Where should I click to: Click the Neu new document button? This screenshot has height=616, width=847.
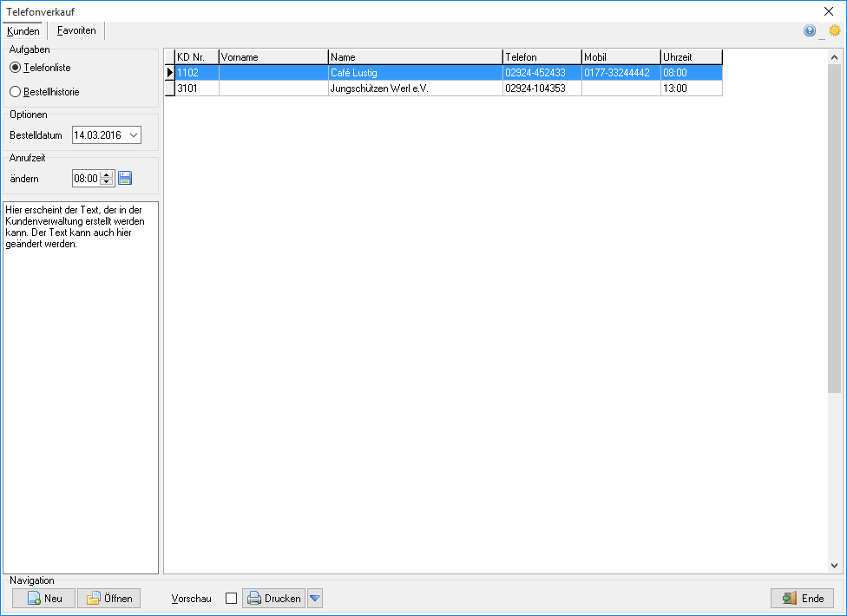pos(43,598)
